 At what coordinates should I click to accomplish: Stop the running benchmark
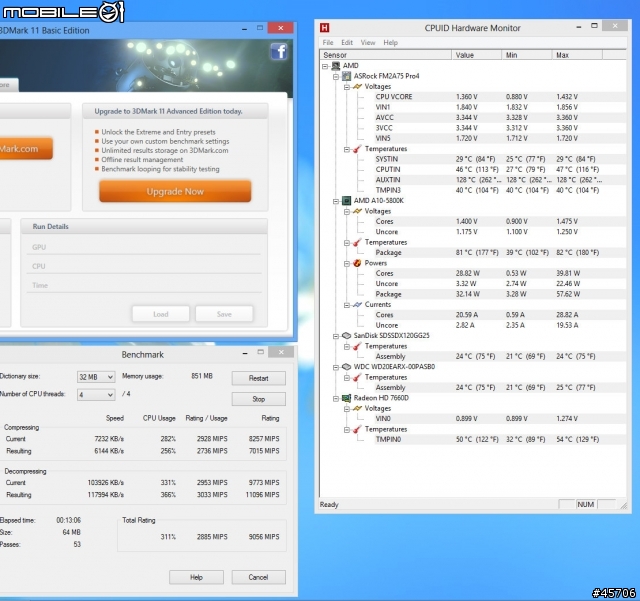258,399
